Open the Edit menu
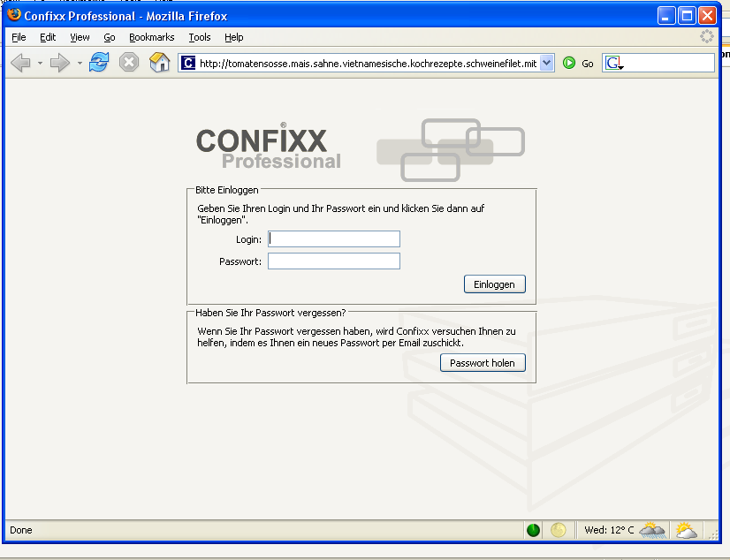 (48, 37)
